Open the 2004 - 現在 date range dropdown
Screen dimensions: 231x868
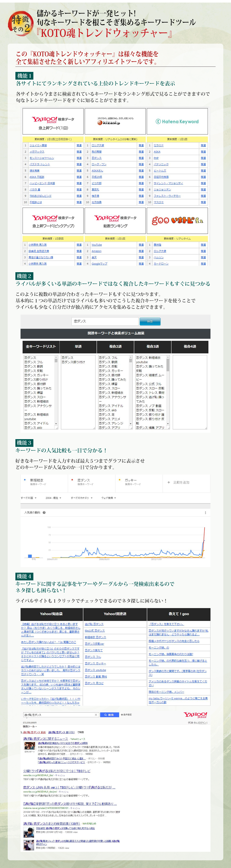pyautogui.click(x=54, y=498)
